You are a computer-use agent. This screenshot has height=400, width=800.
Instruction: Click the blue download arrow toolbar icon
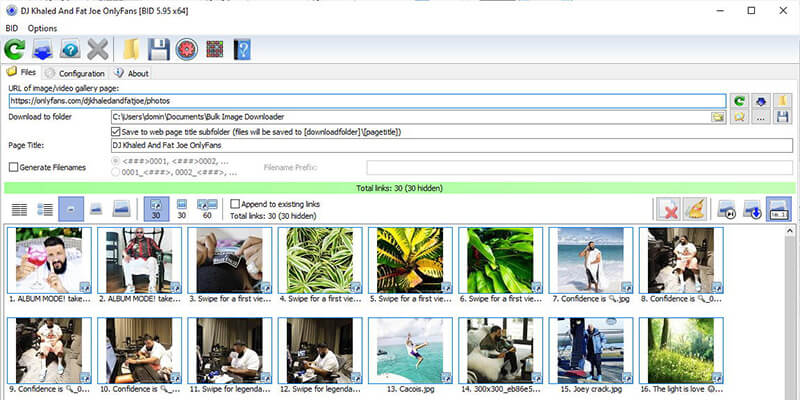(43, 49)
